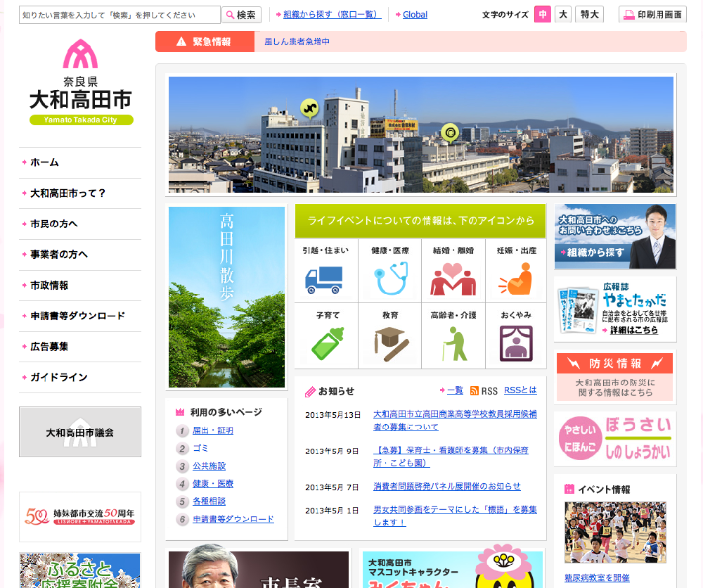Open the ホーム menu item
The height and width of the screenshot is (588, 703).
(45, 162)
